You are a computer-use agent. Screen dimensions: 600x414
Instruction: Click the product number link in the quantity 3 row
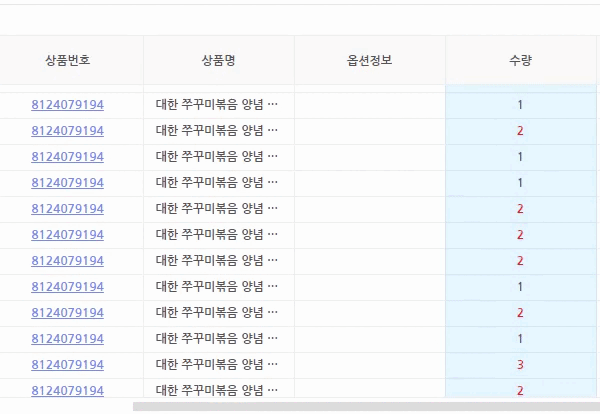[x=68, y=365]
